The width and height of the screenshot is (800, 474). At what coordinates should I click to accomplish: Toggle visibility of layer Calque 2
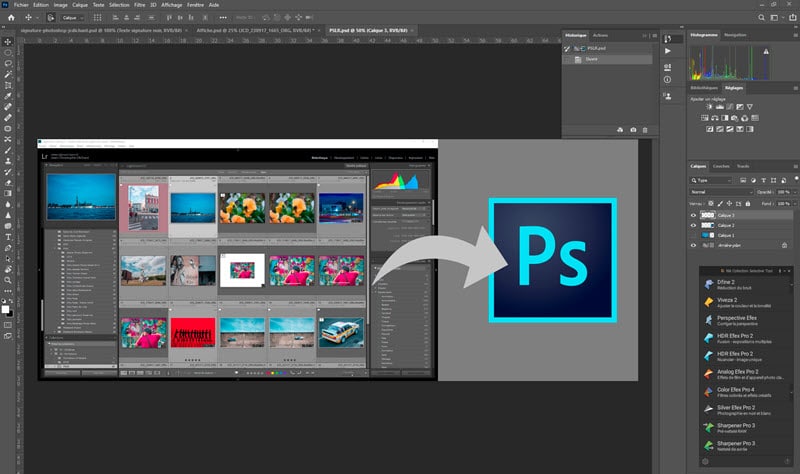click(x=693, y=225)
